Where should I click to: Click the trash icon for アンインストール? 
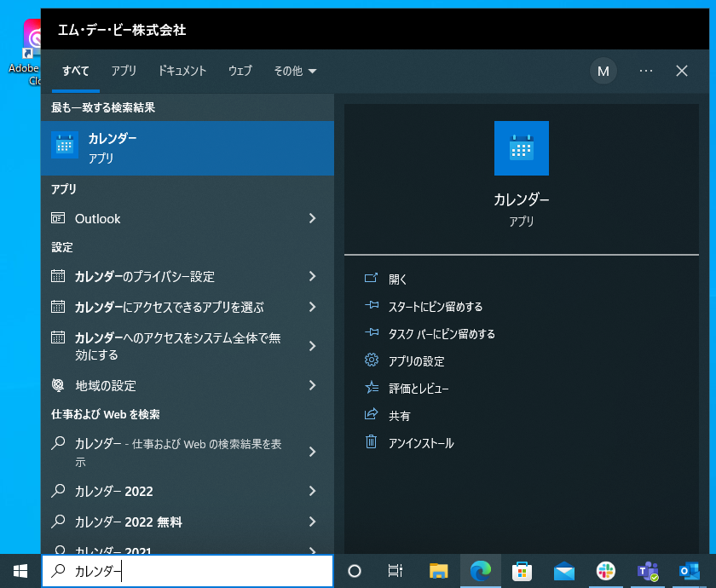click(x=372, y=442)
